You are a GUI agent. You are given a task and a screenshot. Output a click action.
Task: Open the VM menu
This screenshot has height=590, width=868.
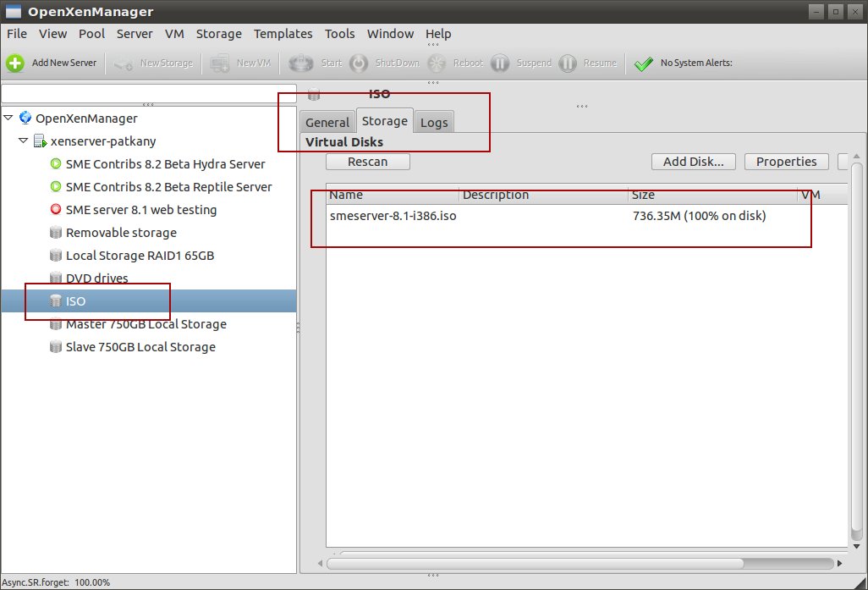pyautogui.click(x=174, y=34)
